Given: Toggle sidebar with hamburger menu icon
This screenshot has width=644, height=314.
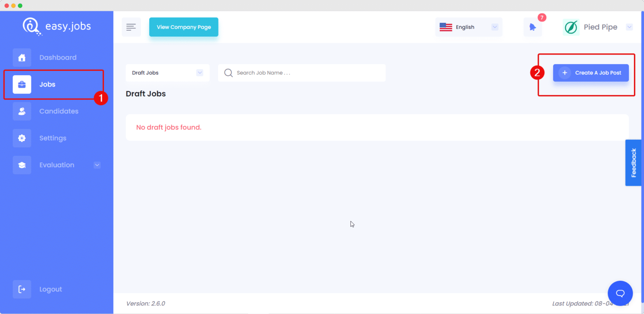Looking at the screenshot, I should 131,27.
